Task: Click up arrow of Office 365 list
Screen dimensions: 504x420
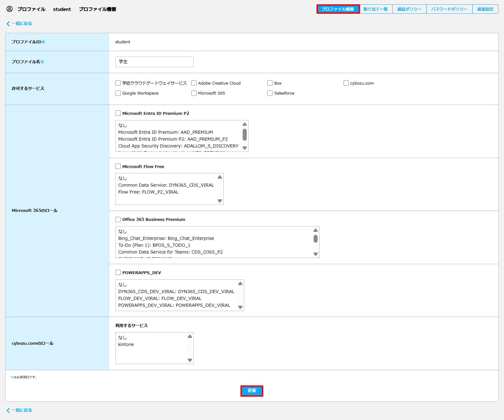Action: [315, 230]
